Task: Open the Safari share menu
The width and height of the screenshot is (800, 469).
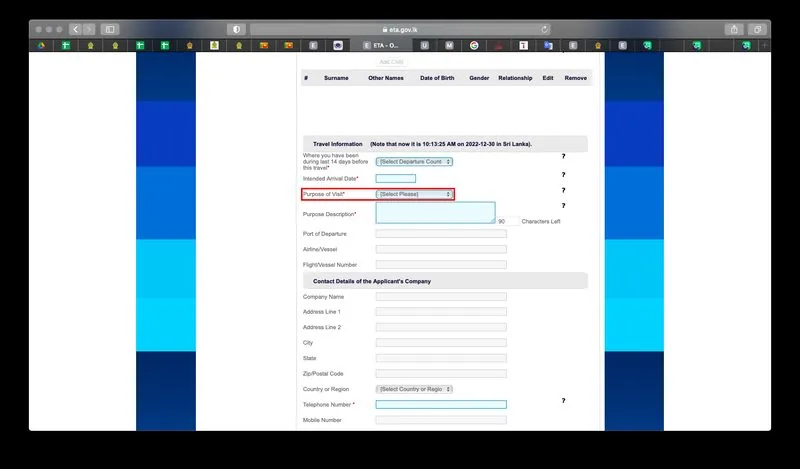Action: tap(733, 29)
